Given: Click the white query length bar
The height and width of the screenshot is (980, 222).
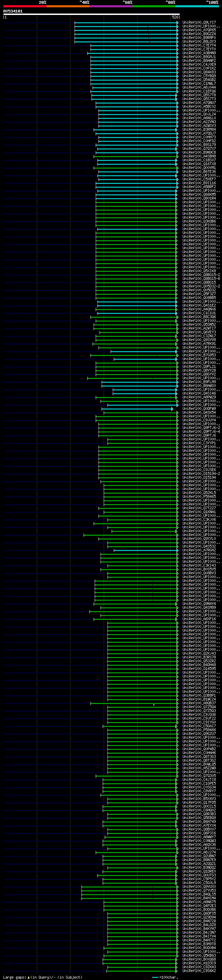Looking at the screenshot, I should tap(92, 14).
